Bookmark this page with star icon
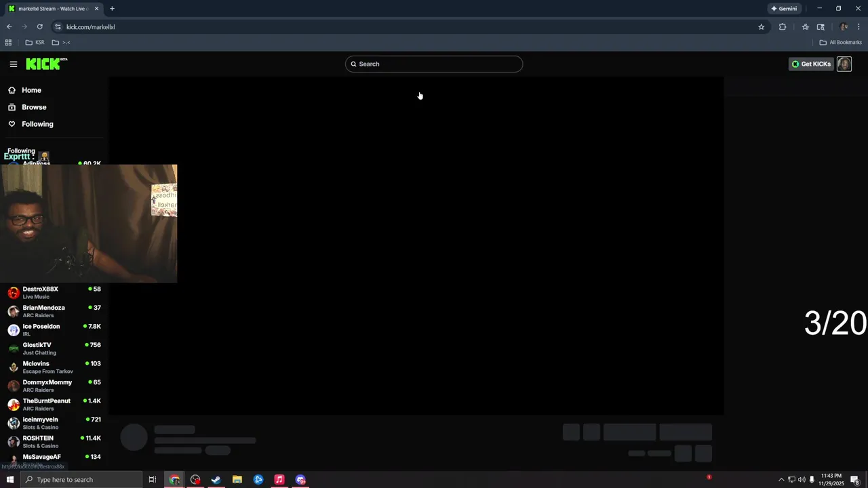This screenshot has width=868, height=488. (x=761, y=27)
